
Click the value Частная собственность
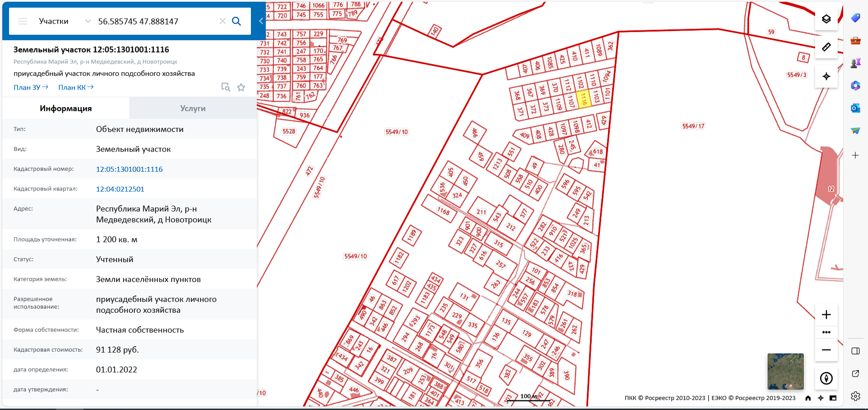tap(140, 330)
